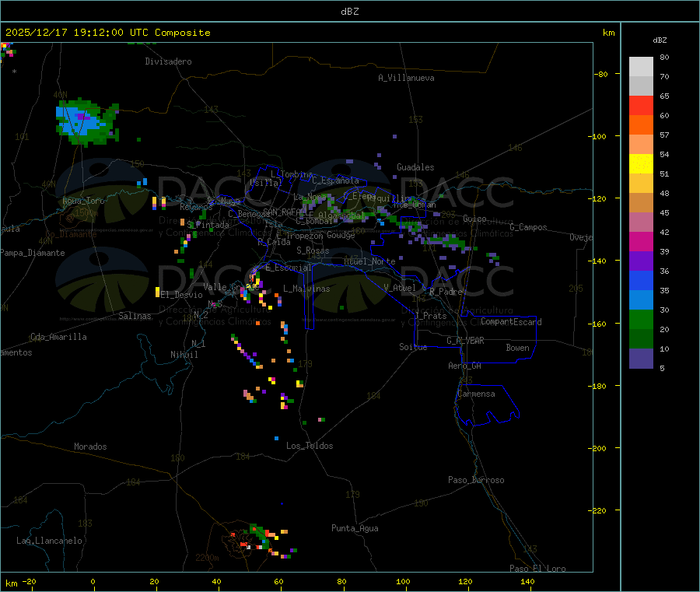Click the Lag.Llancanelo map label
Screen dimensions: 700x592
(49, 541)
